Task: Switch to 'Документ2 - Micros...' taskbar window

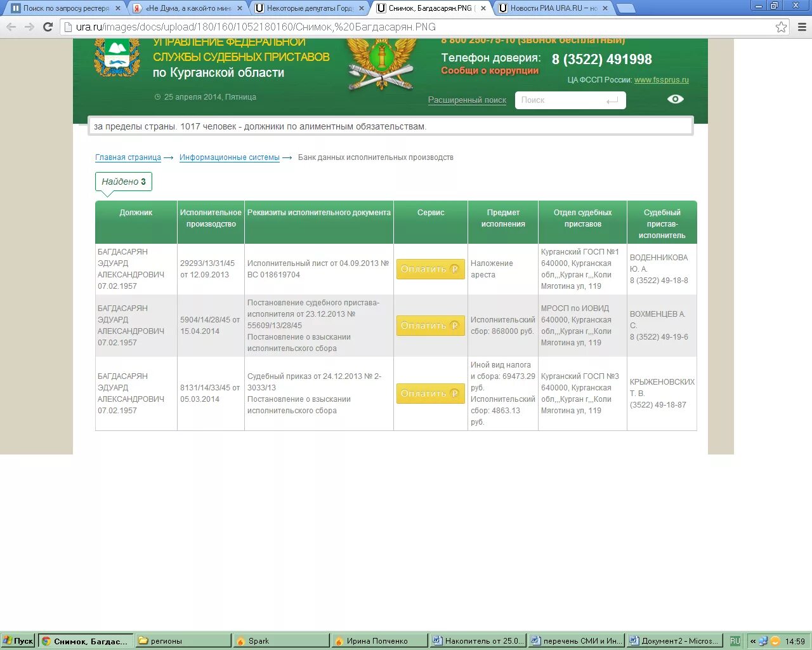Action: coord(674,641)
